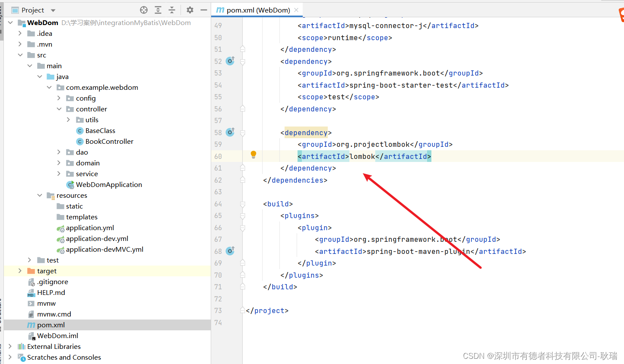Click the gutter icon on line 52
The width and height of the screenshot is (624, 364).
pyautogui.click(x=231, y=61)
